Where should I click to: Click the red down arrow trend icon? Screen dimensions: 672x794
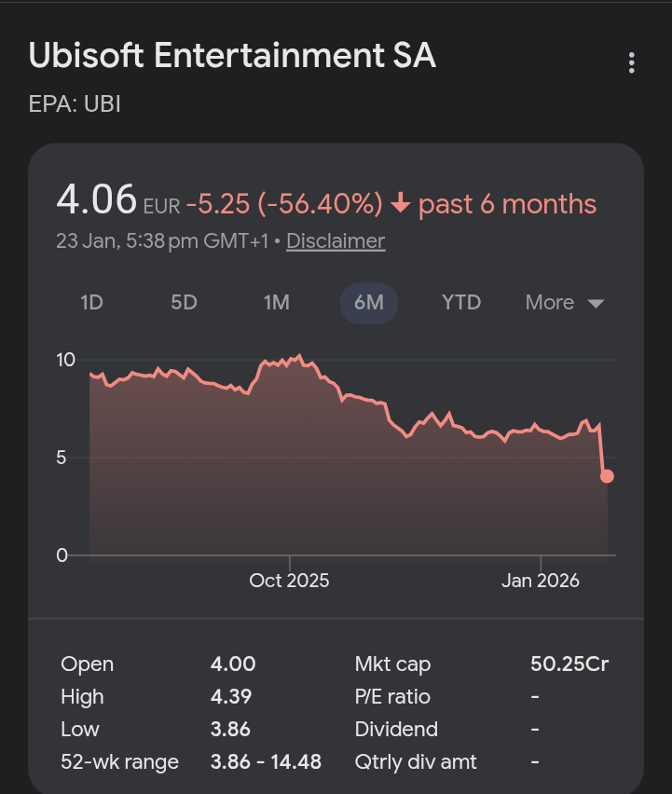(x=401, y=204)
